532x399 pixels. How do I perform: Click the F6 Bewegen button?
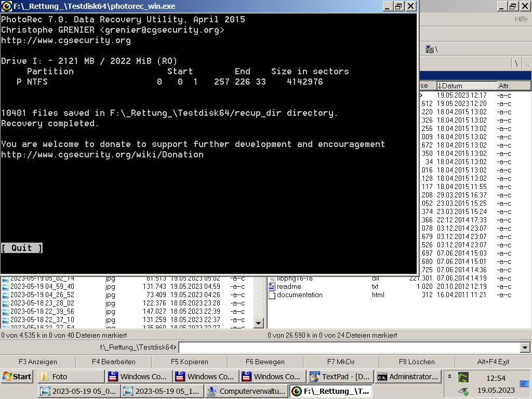pyautogui.click(x=265, y=362)
